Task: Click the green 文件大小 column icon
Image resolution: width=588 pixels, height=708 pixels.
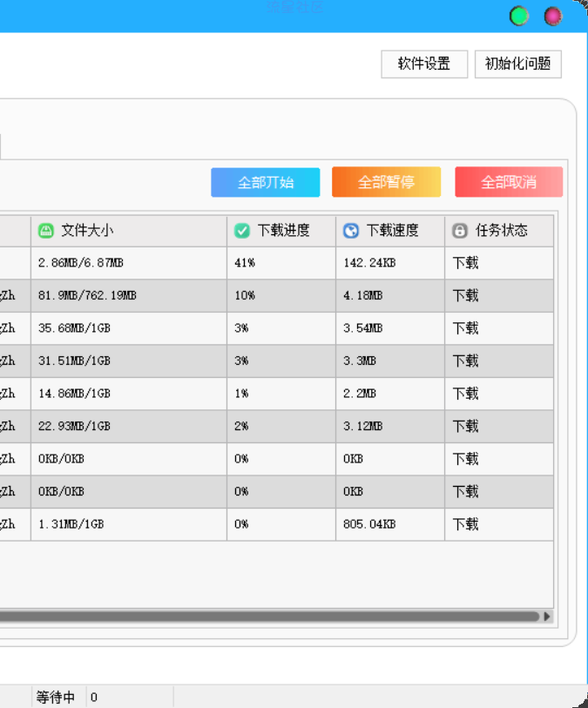Action: 45,231
